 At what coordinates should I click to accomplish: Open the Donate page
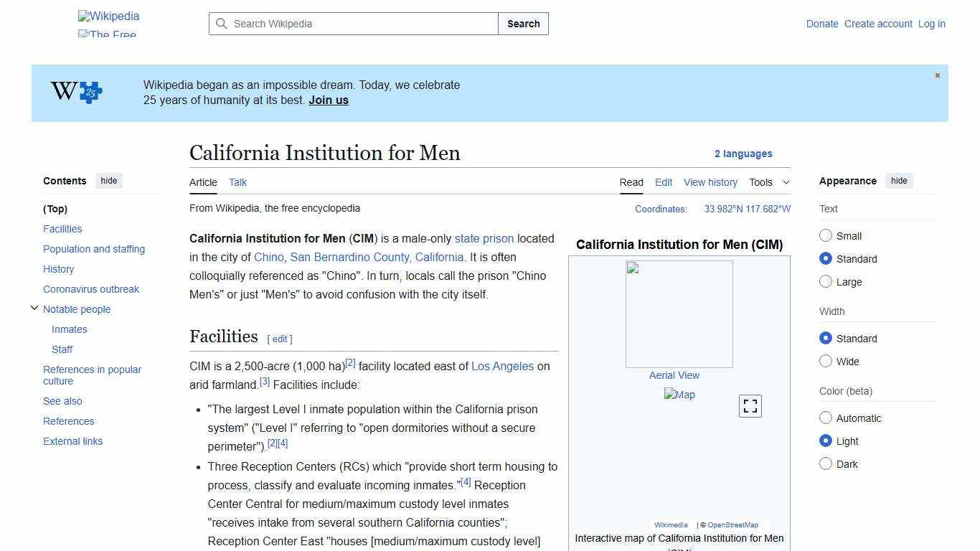(x=822, y=24)
